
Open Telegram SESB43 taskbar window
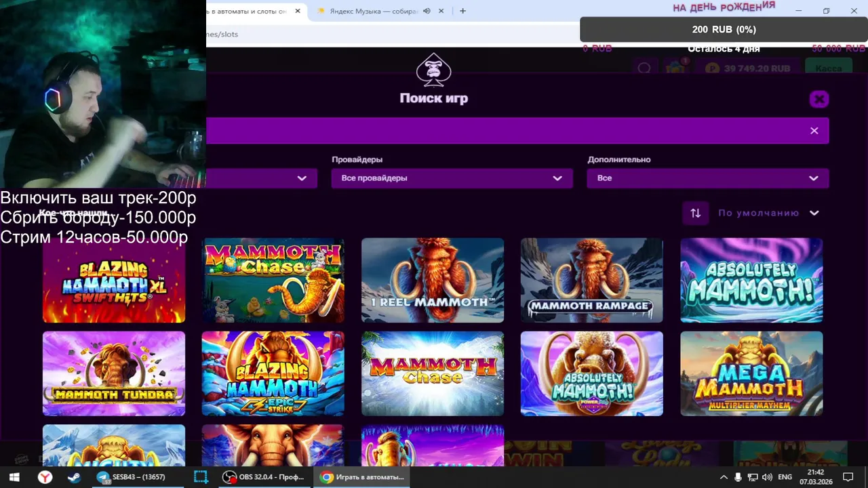[x=138, y=477]
